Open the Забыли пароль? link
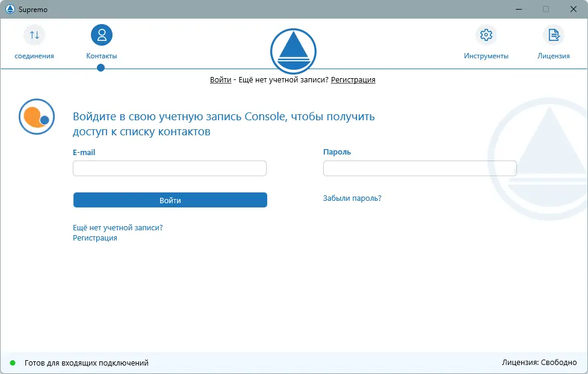Viewport: 588px width, 374px height. click(x=352, y=198)
